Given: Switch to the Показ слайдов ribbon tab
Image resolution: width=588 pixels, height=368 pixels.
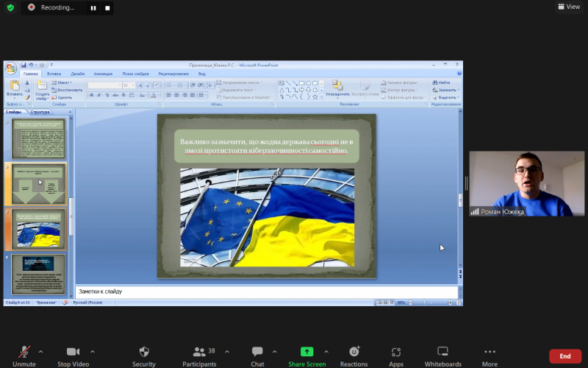Looking at the screenshot, I should 135,74.
